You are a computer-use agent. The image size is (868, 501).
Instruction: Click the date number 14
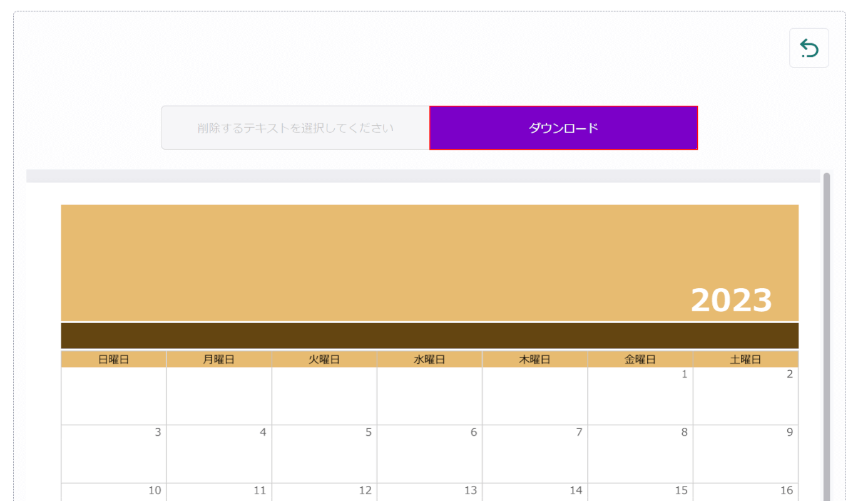[x=576, y=490]
